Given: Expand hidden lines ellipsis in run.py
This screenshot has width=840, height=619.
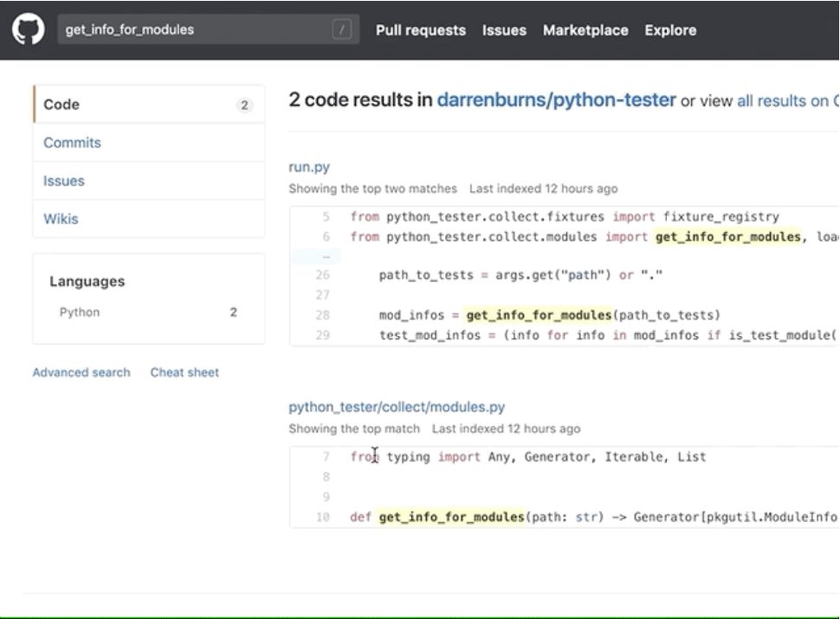Looking at the screenshot, I should [325, 256].
